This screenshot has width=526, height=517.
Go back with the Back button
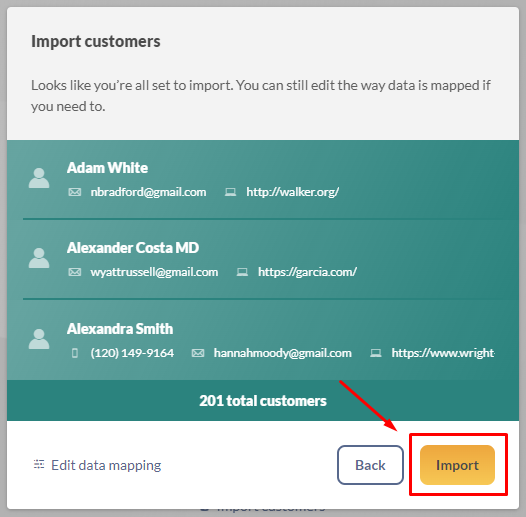point(370,465)
